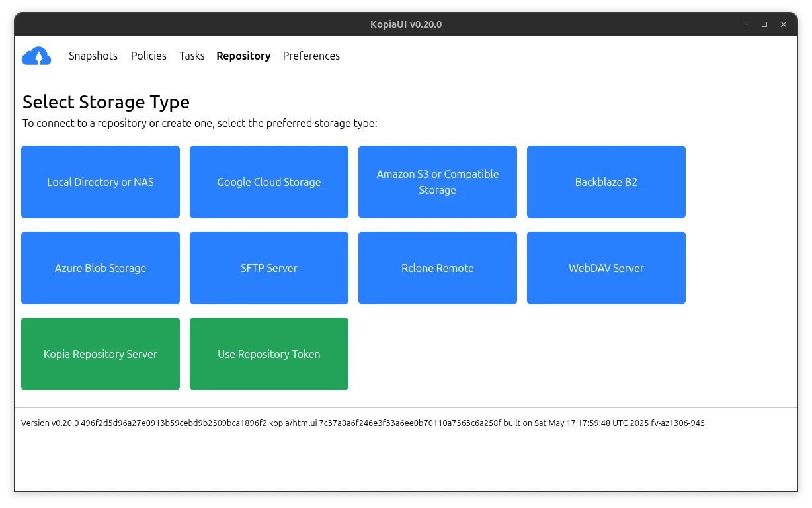The height and width of the screenshot is (508, 812).
Task: Go to the Tasks tab
Action: pos(192,56)
